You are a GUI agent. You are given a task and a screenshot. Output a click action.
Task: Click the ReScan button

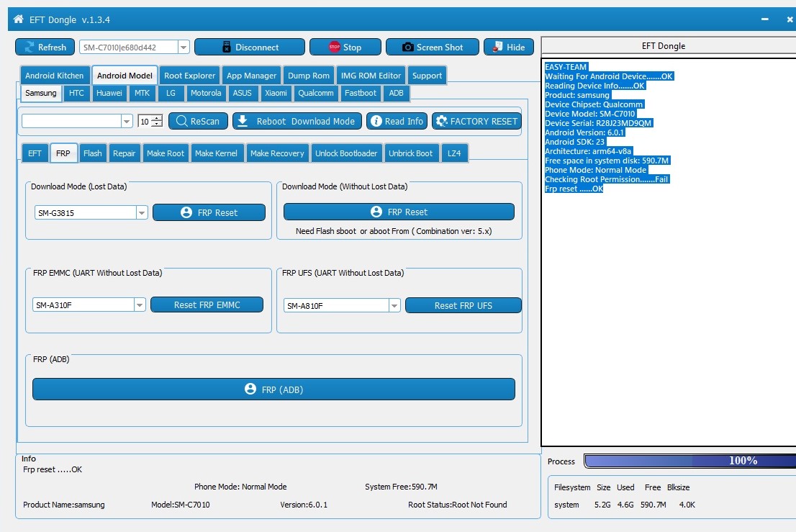[198, 122]
